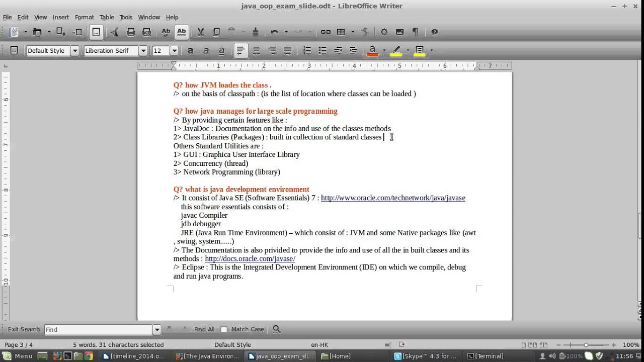Click the Spelling and Grammar check icon
Image resolution: width=644 pixels, height=362 pixels.
point(166,32)
